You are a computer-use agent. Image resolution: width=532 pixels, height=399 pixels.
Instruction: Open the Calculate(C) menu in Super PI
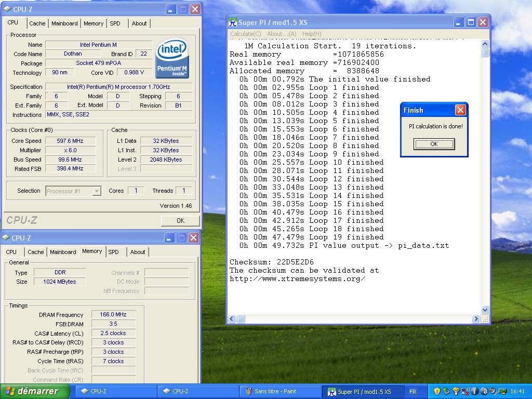[246, 34]
